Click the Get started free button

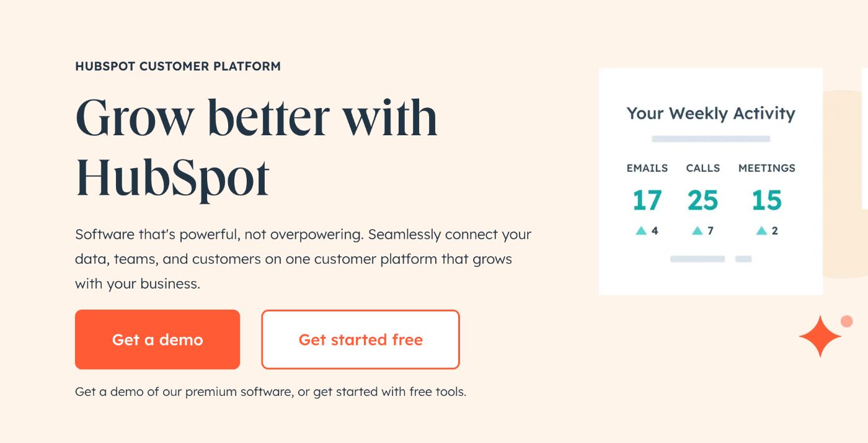coord(360,339)
